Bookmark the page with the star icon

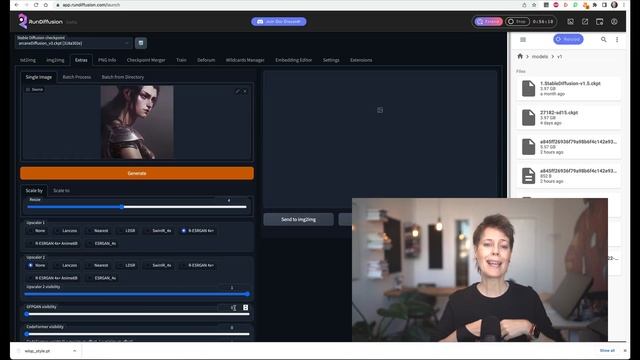click(x=534, y=5)
